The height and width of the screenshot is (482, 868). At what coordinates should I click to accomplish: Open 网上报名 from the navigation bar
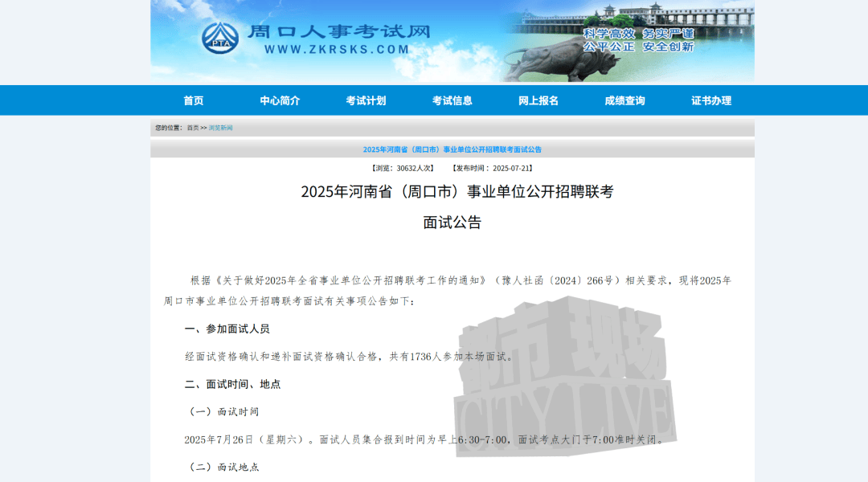click(538, 100)
